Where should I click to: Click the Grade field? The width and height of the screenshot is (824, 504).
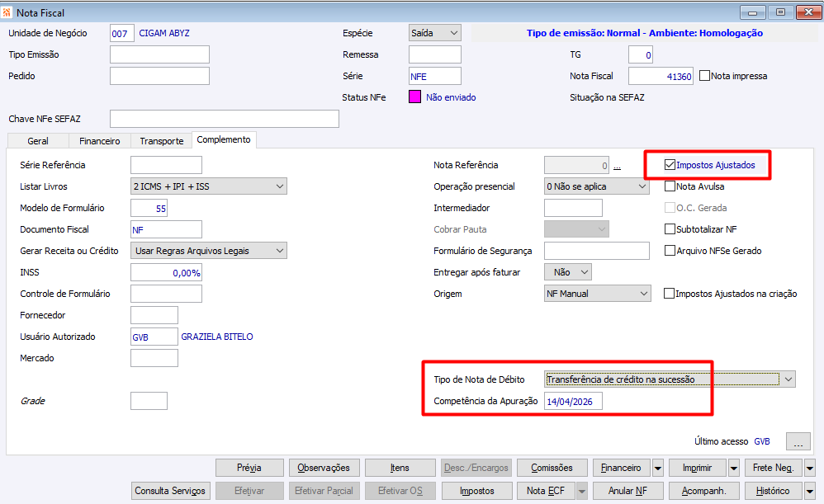pos(149,401)
